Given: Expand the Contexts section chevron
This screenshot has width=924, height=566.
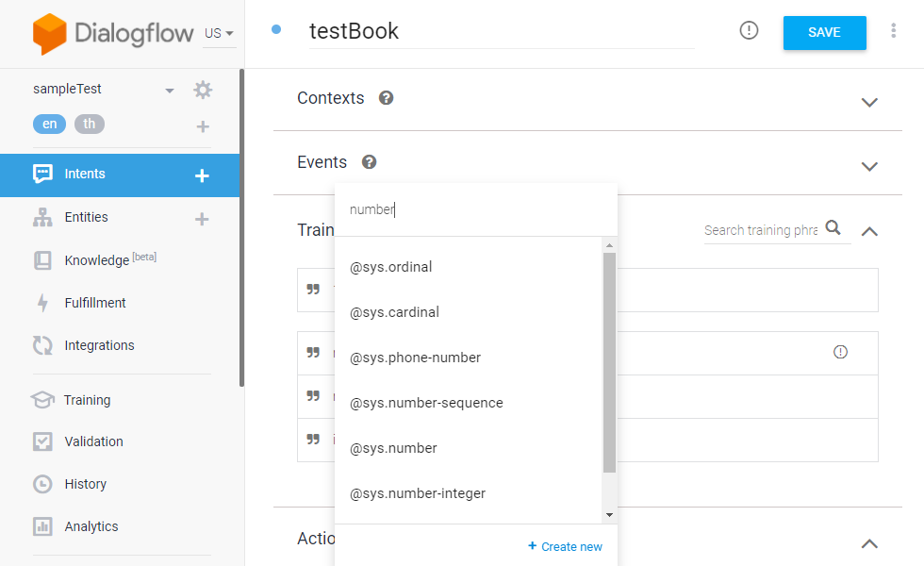Looking at the screenshot, I should coord(869,102).
